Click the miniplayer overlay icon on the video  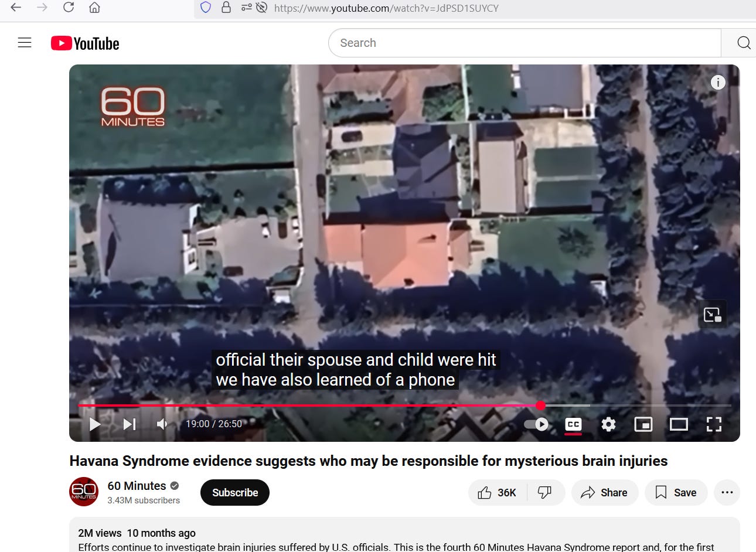point(712,315)
